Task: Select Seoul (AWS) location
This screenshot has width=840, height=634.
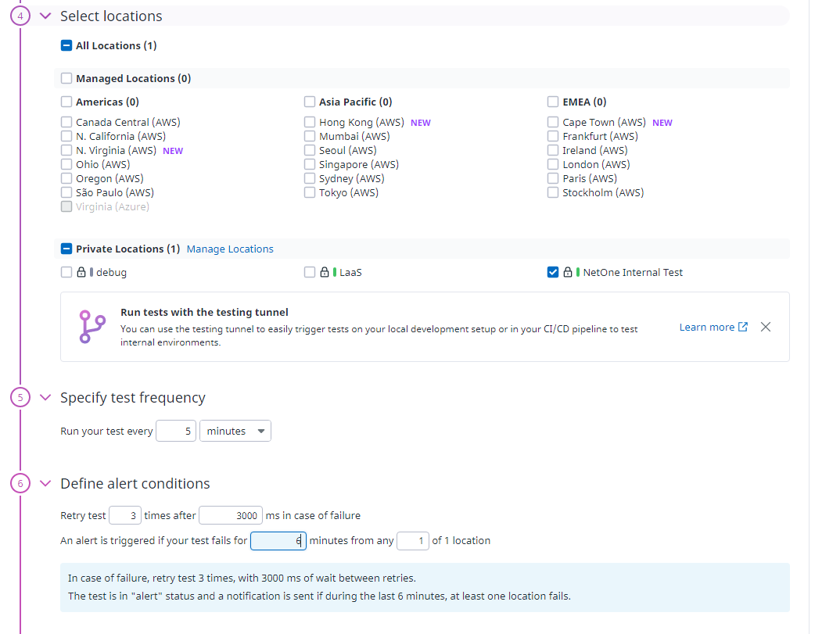Action: coord(310,150)
